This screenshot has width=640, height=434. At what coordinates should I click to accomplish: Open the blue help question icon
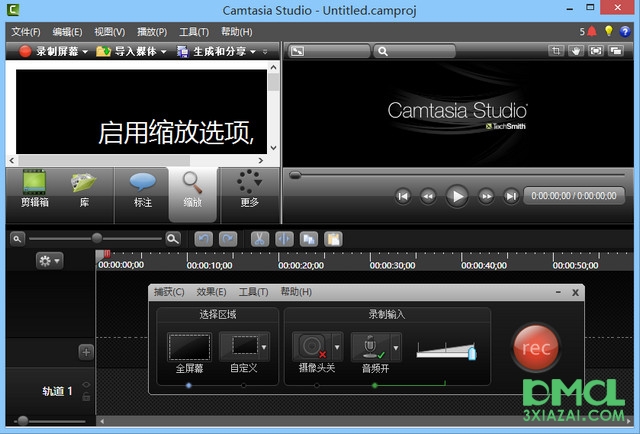[x=625, y=31]
